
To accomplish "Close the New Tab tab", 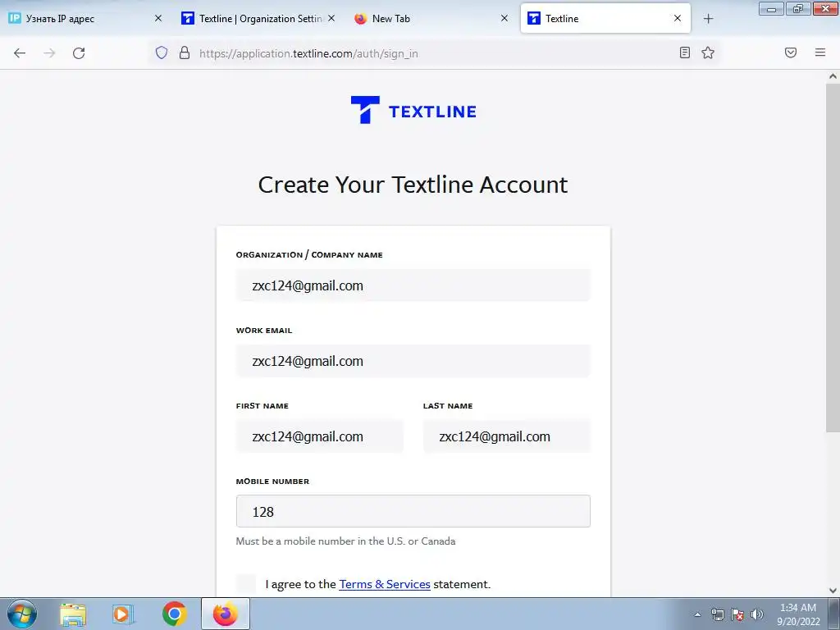I will [x=504, y=18].
